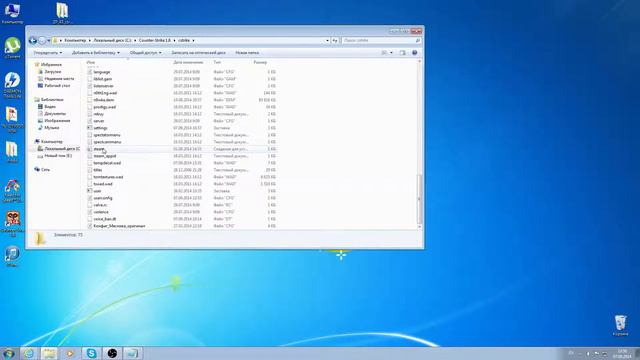The width and height of the screenshot is (640, 360).
Task: Open the address bar history dropdown arrow
Action: (x=327, y=40)
